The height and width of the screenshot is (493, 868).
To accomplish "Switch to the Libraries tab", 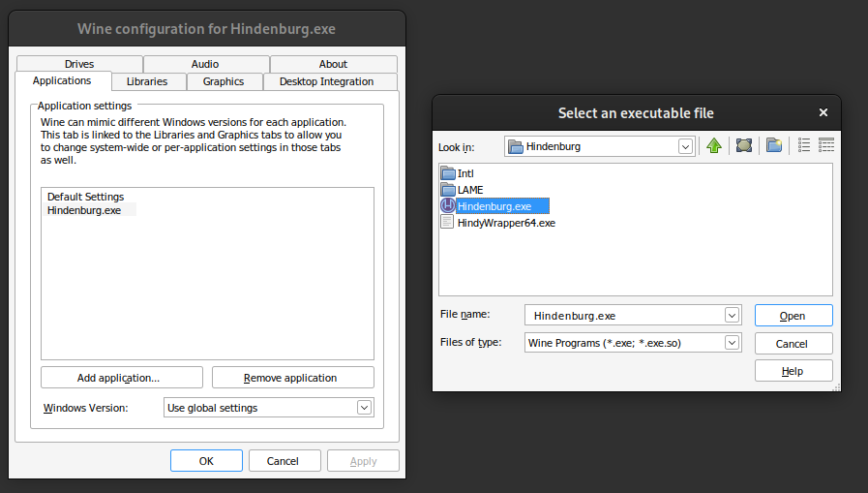I will pos(147,81).
